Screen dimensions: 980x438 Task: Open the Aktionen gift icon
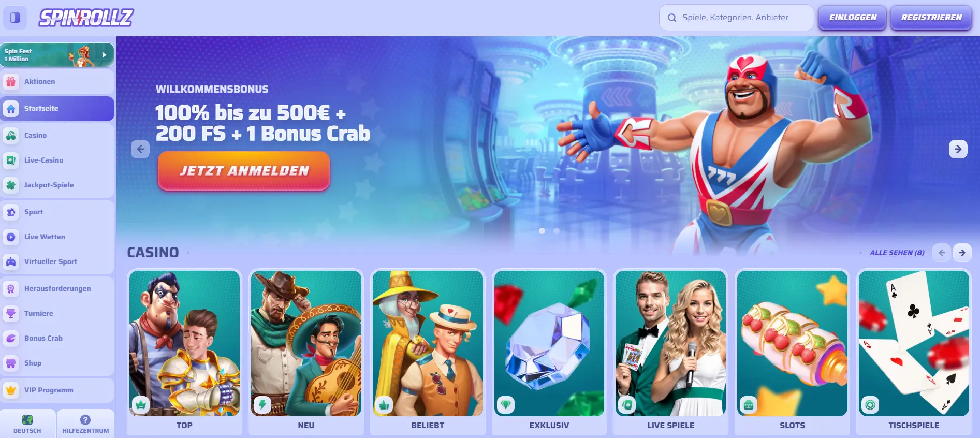11,81
